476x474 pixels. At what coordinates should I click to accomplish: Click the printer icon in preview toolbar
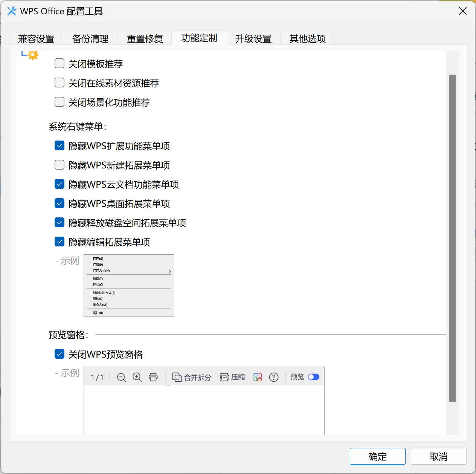click(153, 377)
